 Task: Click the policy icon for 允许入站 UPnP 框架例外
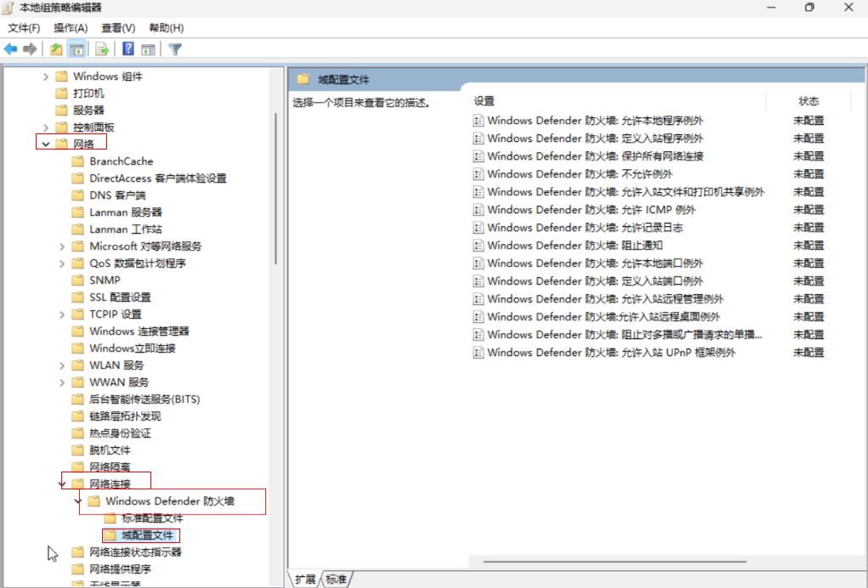pyautogui.click(x=479, y=353)
